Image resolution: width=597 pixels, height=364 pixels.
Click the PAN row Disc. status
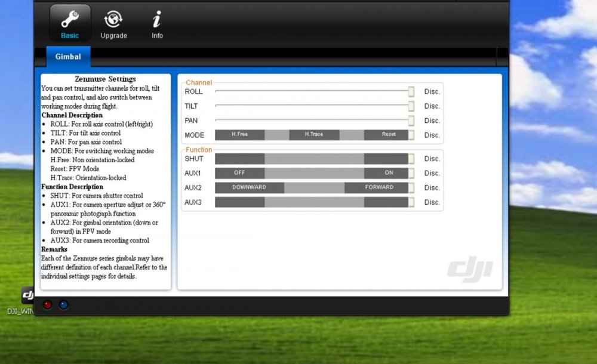pyautogui.click(x=432, y=121)
